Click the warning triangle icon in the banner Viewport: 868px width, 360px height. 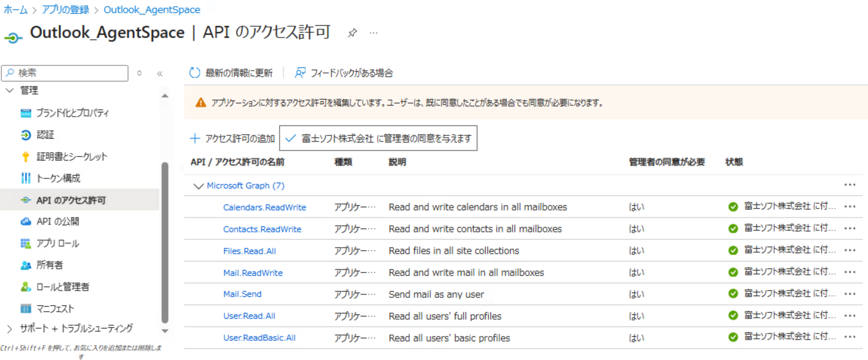pos(201,102)
